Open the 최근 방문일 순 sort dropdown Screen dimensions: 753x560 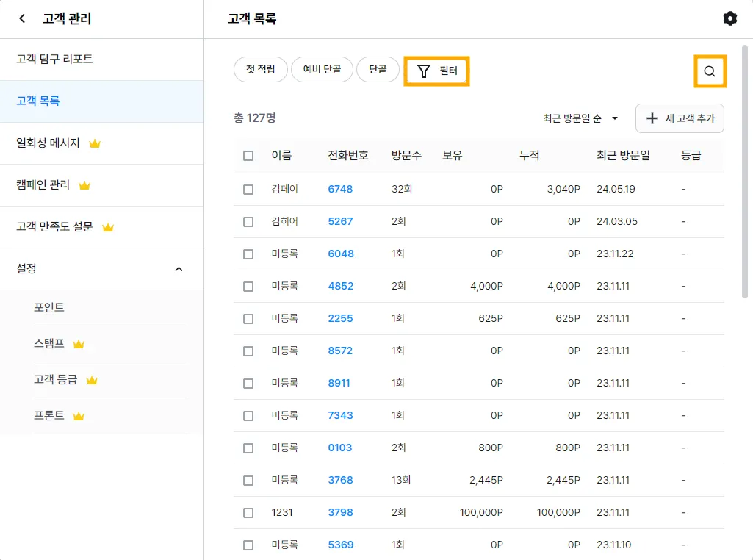pyautogui.click(x=580, y=118)
